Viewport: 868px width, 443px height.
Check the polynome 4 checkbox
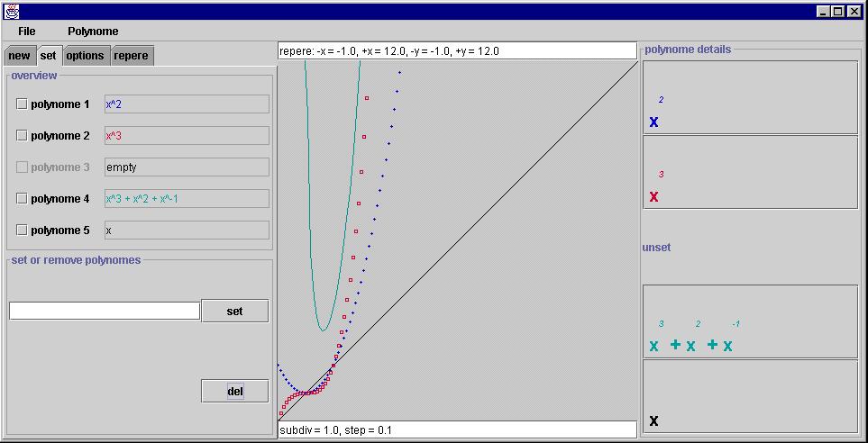point(23,199)
